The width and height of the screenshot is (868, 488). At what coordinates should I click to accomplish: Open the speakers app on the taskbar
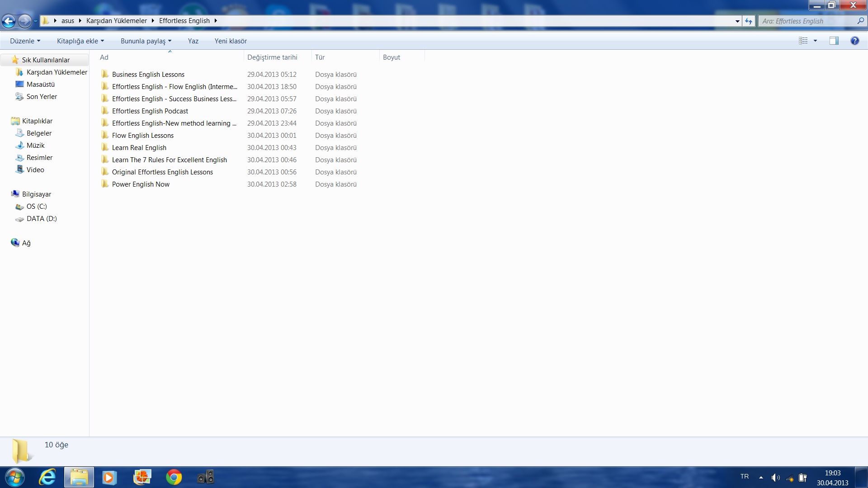point(206,477)
